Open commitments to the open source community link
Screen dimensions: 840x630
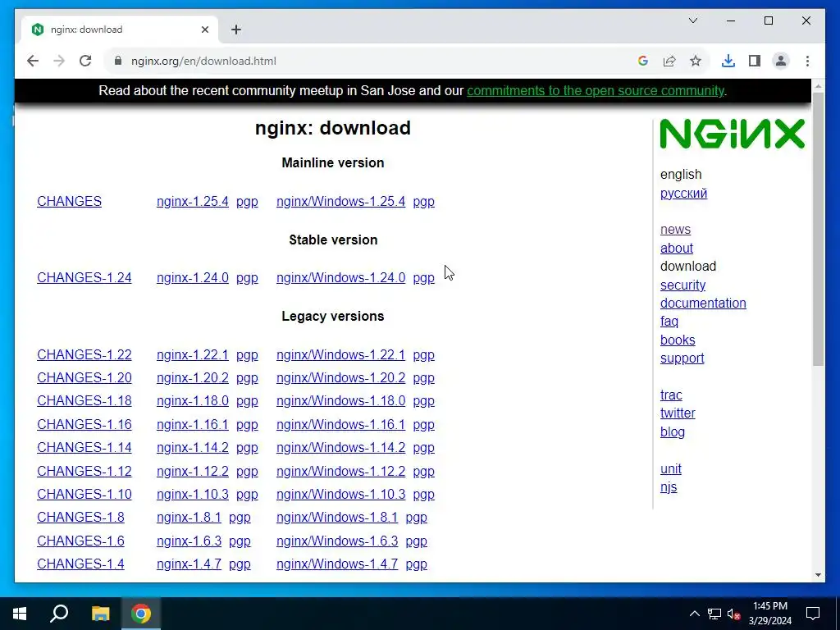[x=596, y=90]
